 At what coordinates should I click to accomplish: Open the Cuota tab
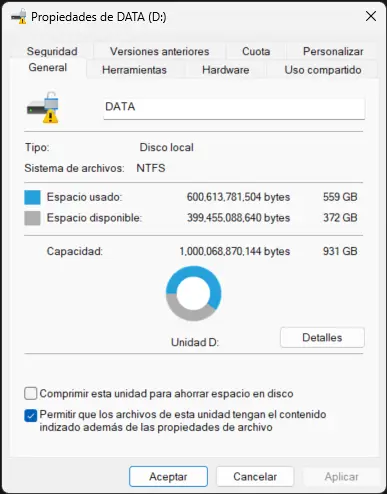pyautogui.click(x=256, y=51)
